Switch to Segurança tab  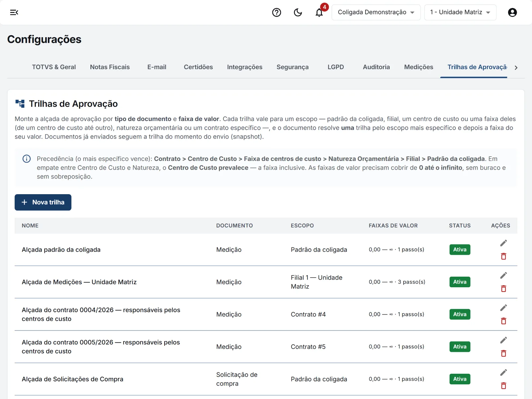[x=293, y=67]
